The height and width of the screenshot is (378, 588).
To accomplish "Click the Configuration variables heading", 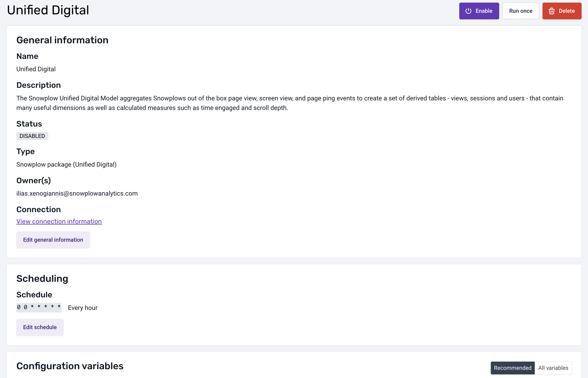I will point(70,366).
